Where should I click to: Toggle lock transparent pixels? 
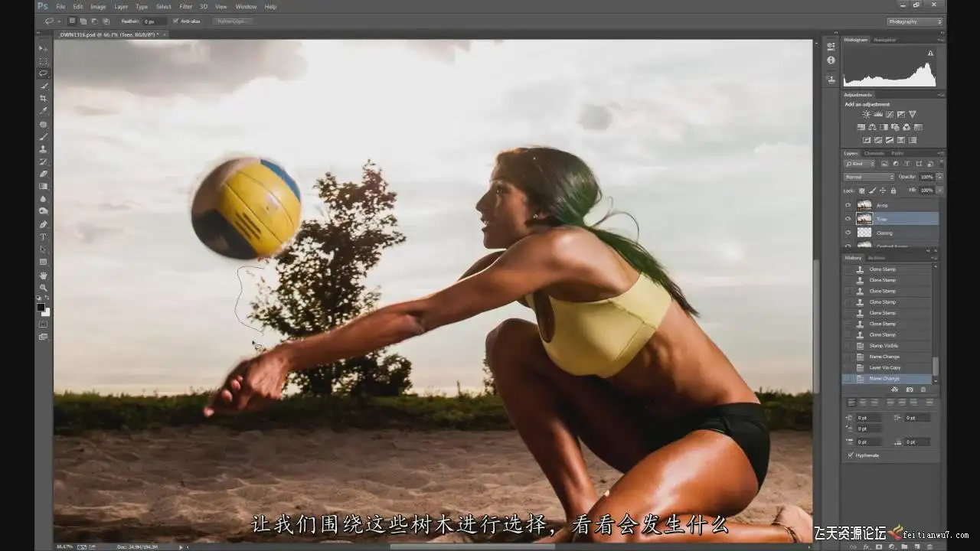pos(862,191)
